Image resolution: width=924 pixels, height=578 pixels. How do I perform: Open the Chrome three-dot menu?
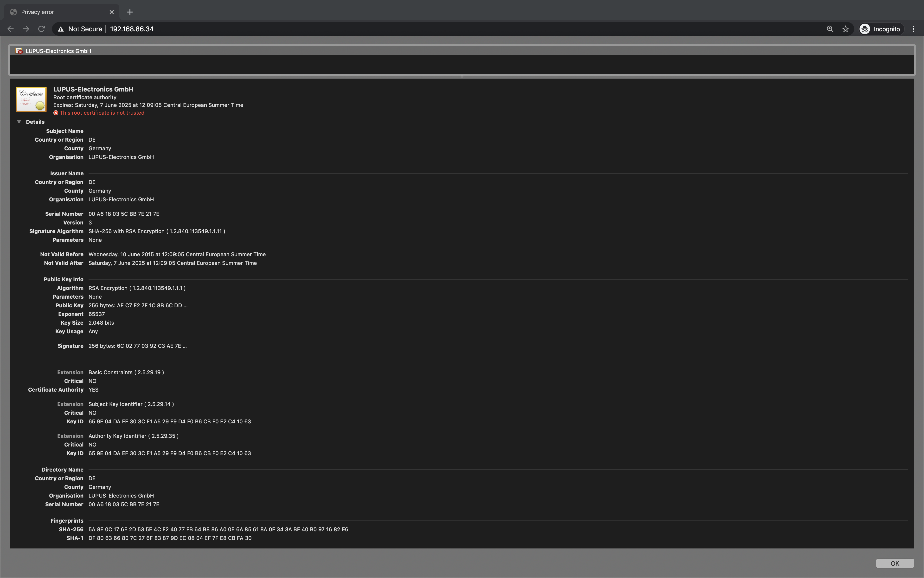913,29
